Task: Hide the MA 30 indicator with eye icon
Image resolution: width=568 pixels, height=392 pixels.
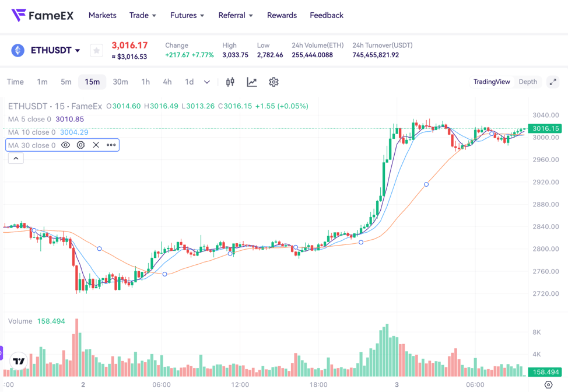Action: point(66,145)
